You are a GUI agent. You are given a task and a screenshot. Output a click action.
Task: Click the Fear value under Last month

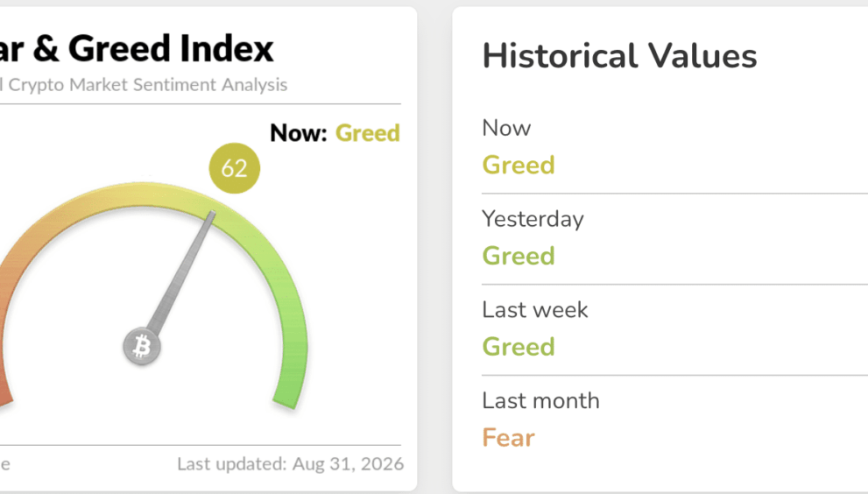coord(508,438)
